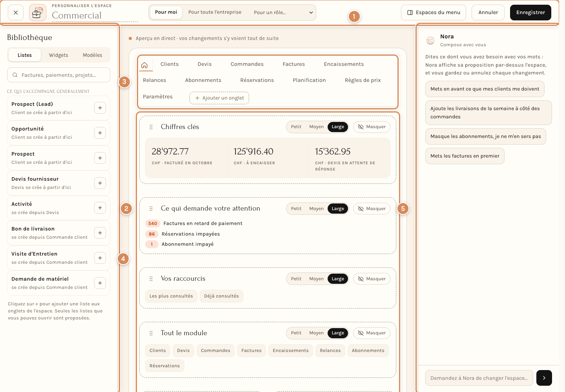
Task: Click the Enregistrer button
Action: (x=530, y=13)
